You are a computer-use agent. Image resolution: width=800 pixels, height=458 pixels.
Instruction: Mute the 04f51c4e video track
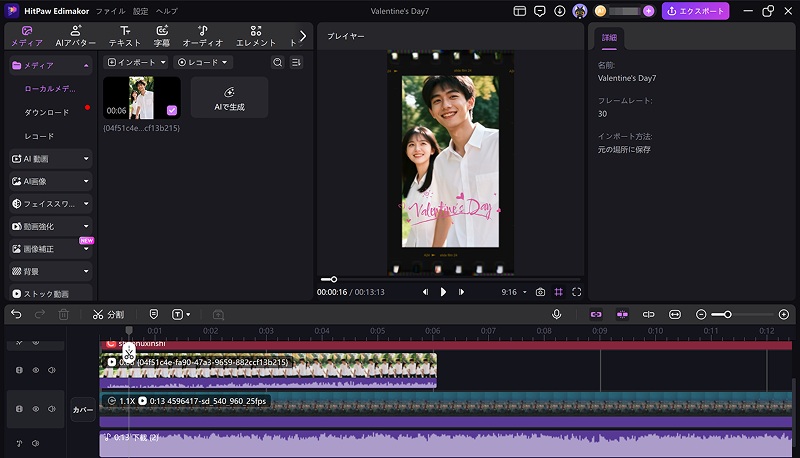tap(52, 370)
